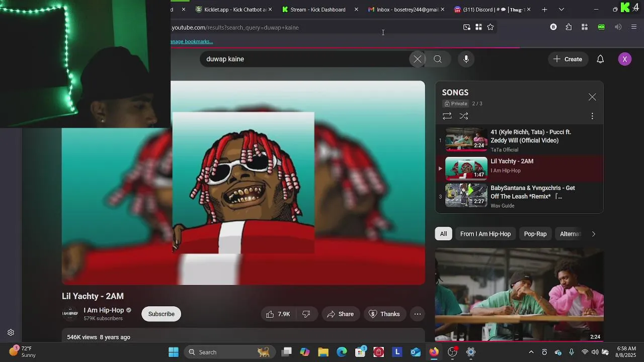Share the current video
This screenshot has height=362, width=644.
click(341, 314)
